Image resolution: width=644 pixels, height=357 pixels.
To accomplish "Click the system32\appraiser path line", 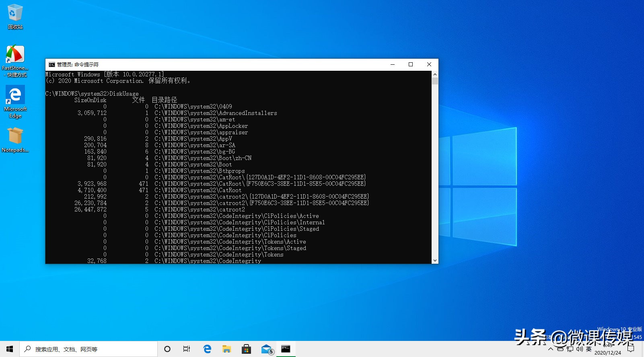I will coord(201,132).
